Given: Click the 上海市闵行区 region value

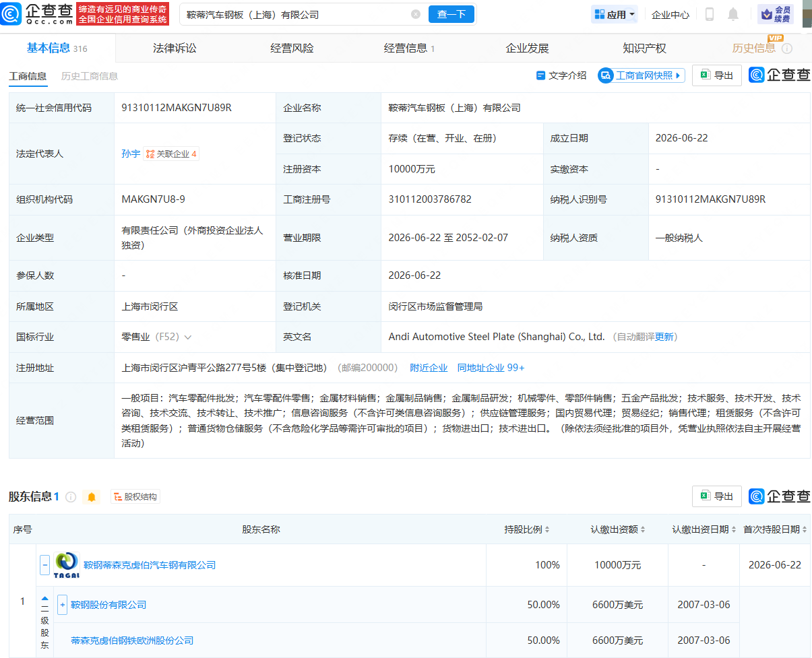Looking at the screenshot, I should pyautogui.click(x=150, y=306).
